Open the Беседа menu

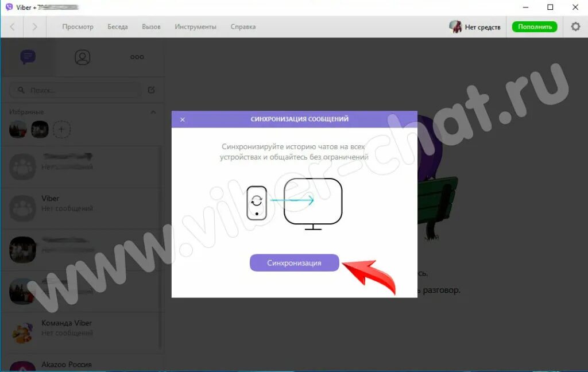pyautogui.click(x=118, y=26)
